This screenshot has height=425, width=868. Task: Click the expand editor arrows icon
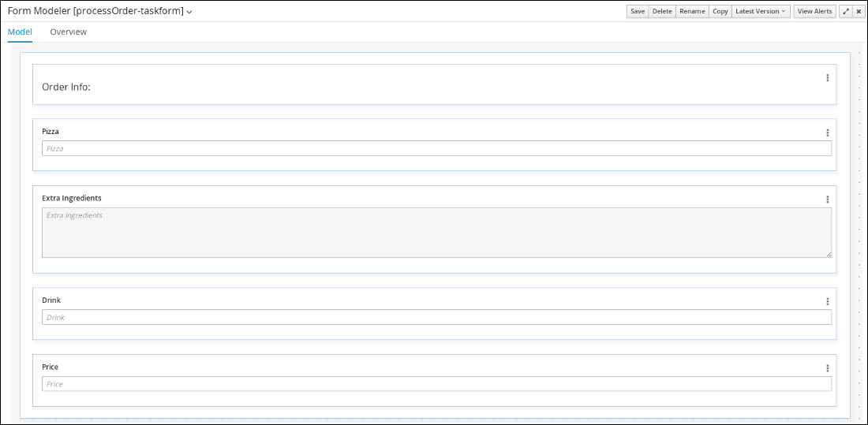(x=846, y=11)
